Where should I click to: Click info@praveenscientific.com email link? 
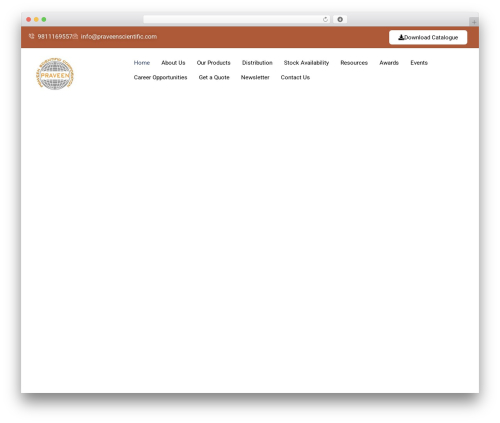[119, 37]
